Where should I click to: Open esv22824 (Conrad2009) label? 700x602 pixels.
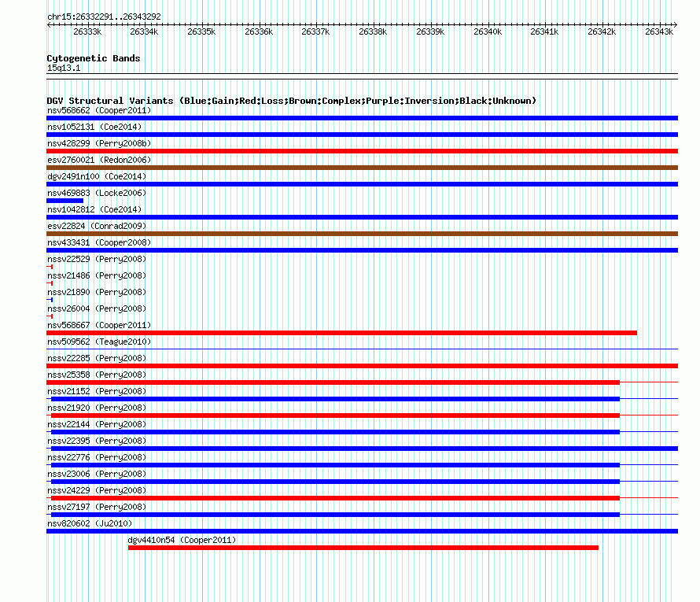click(x=97, y=226)
